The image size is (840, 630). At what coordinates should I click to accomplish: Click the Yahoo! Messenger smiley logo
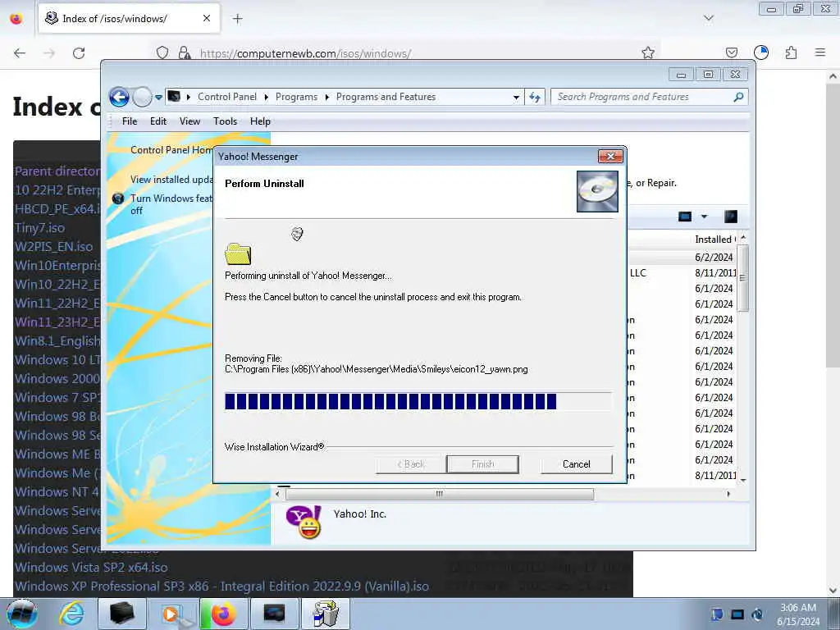coord(304,522)
